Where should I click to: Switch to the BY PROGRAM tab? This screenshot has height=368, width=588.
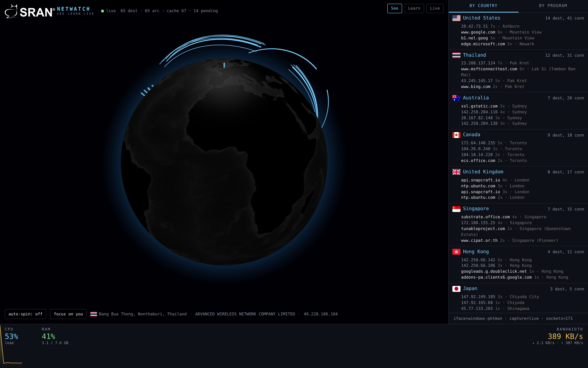553,6
